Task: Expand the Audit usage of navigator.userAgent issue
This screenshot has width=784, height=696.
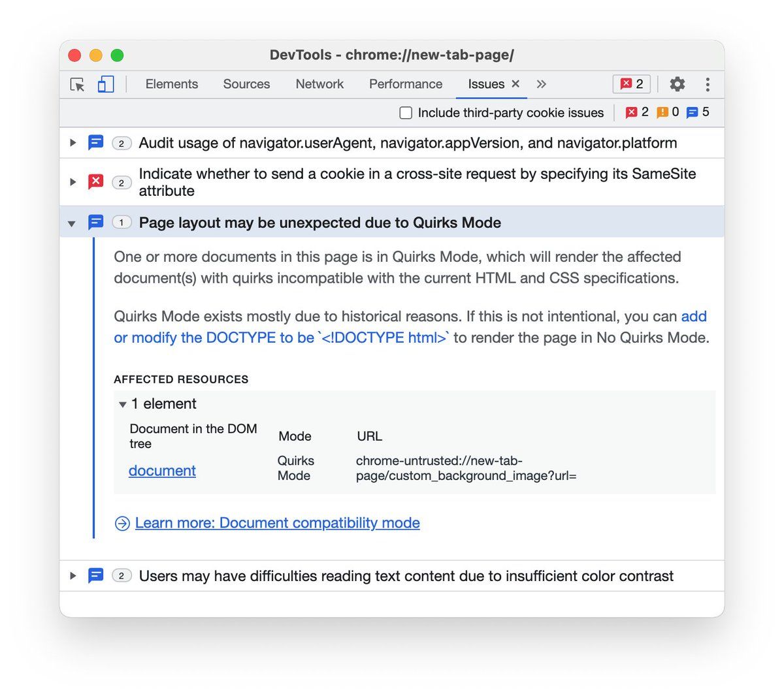Action: coord(73,142)
